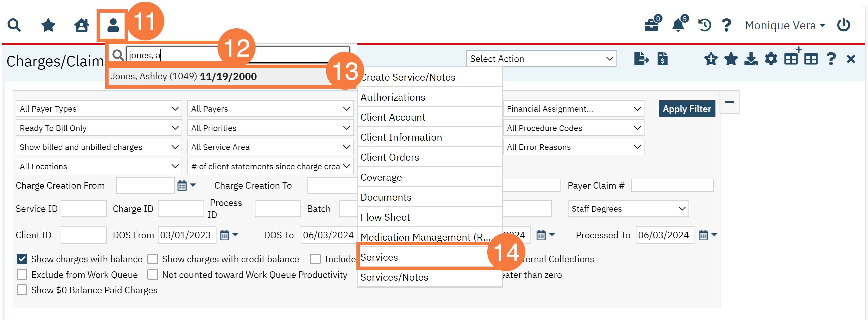Image resolution: width=868 pixels, height=320 pixels.
Task: Open the Home icon in top bar
Action: [81, 25]
